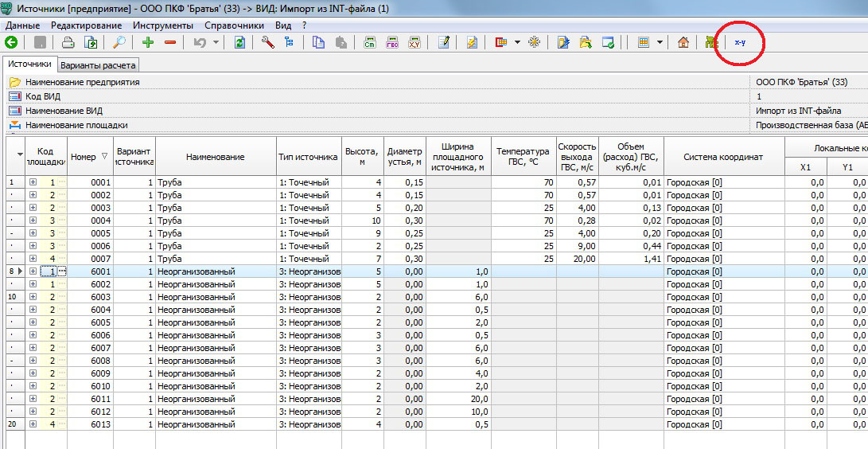Viewport: 868px width, 449px height.
Task: Expand the row for source 0001
Action: tap(33, 182)
